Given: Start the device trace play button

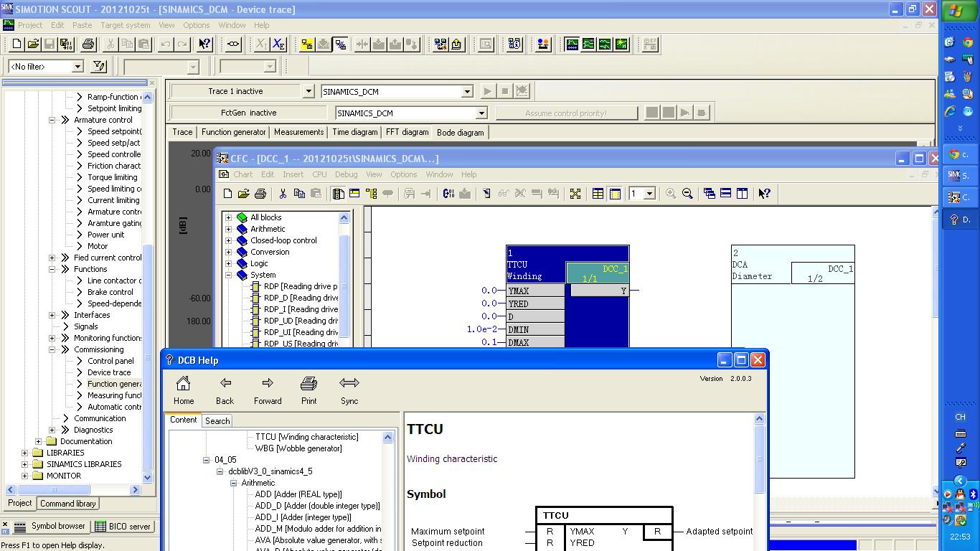Looking at the screenshot, I should [x=487, y=91].
